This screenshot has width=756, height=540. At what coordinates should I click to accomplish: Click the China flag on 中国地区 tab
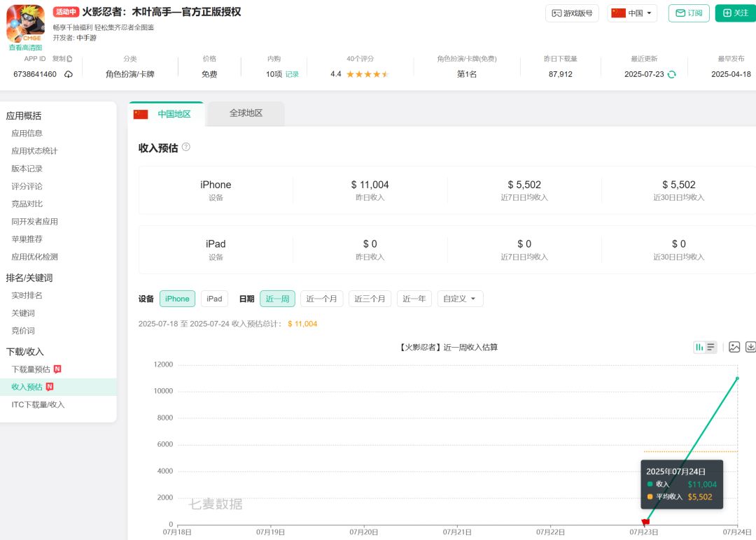tap(141, 114)
